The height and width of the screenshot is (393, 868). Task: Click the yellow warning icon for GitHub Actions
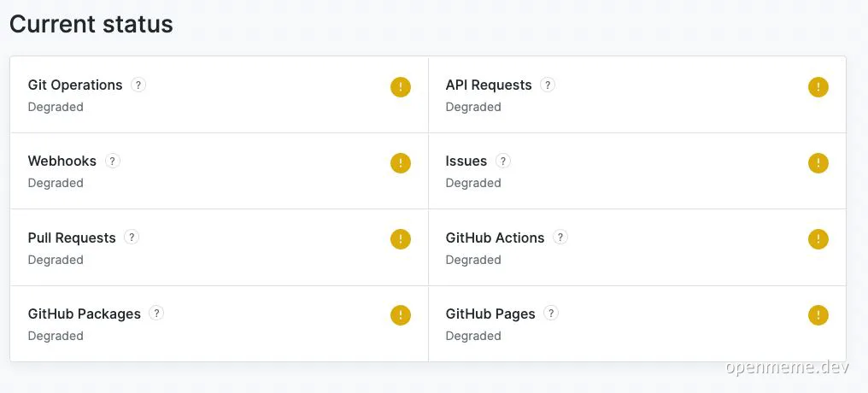(x=818, y=239)
